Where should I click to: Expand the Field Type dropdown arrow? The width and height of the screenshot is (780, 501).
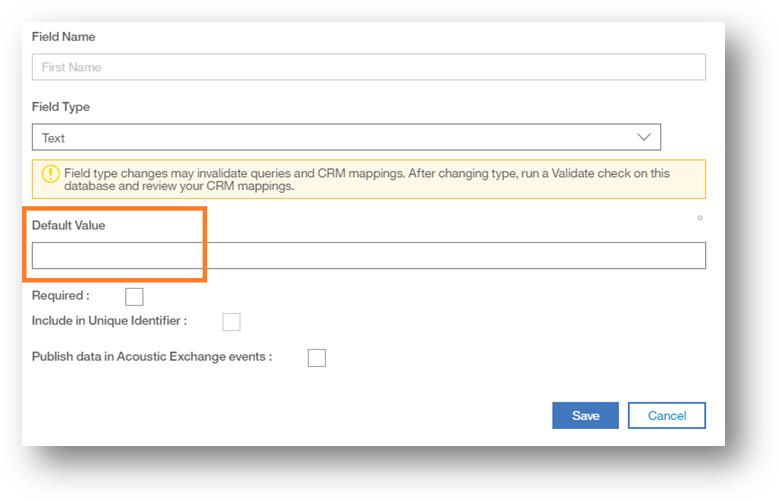643,137
